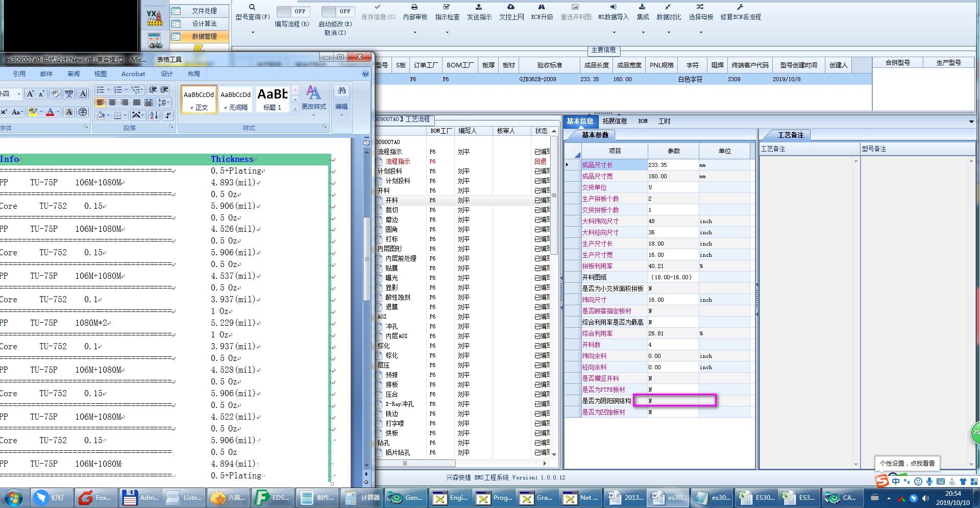Select the 基本信息 tab

(x=580, y=121)
